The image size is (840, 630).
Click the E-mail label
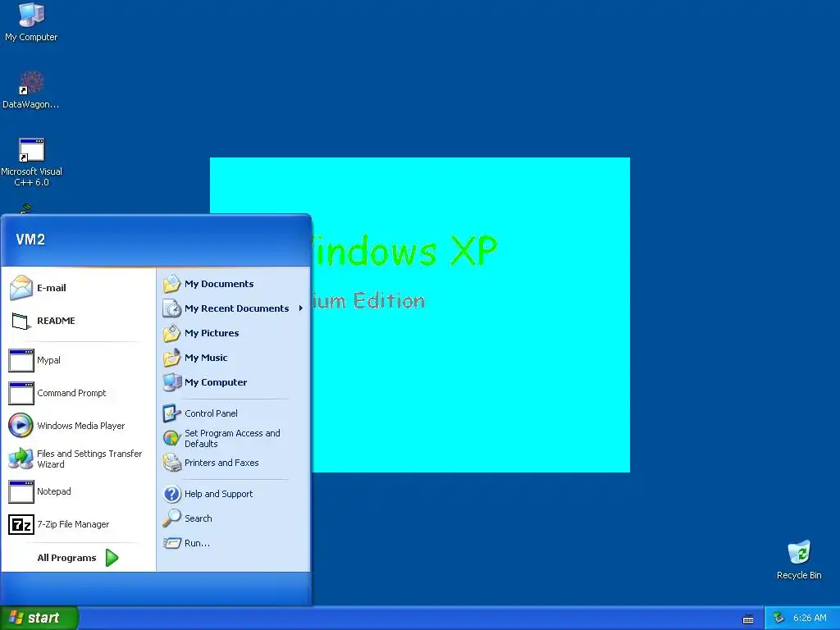pyautogui.click(x=52, y=288)
